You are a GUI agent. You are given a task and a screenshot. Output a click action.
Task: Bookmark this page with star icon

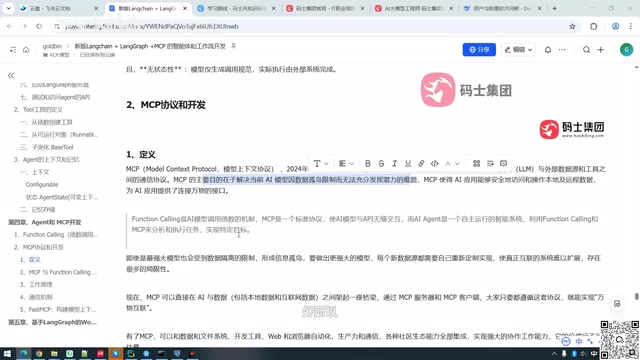(572, 26)
